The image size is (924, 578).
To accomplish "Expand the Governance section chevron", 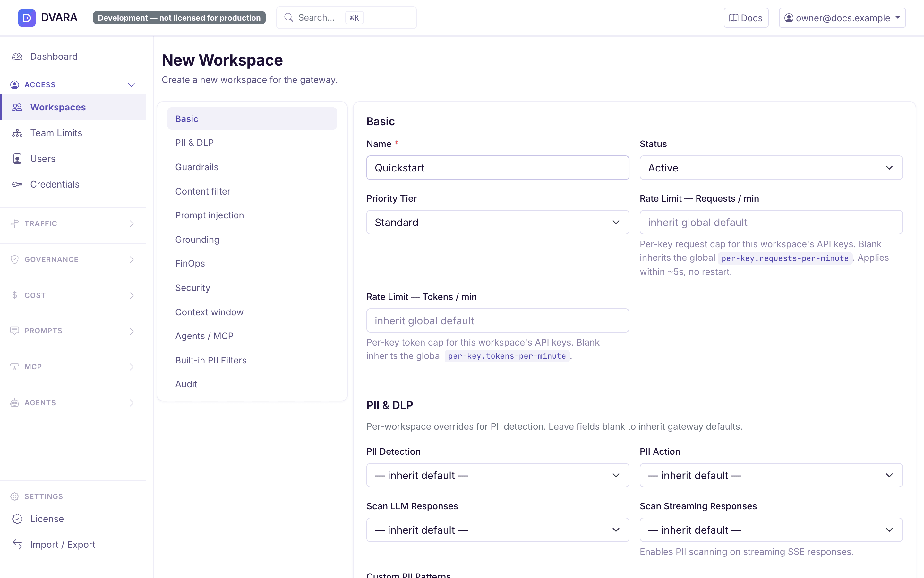I will coord(131,259).
